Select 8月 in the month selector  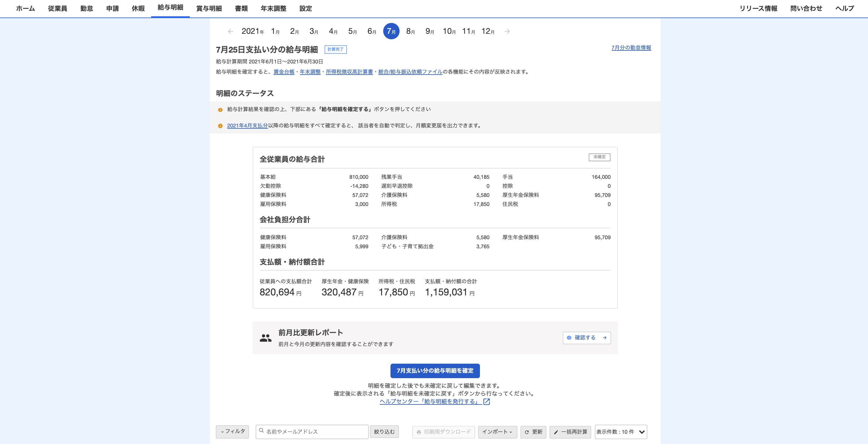pyautogui.click(x=410, y=31)
